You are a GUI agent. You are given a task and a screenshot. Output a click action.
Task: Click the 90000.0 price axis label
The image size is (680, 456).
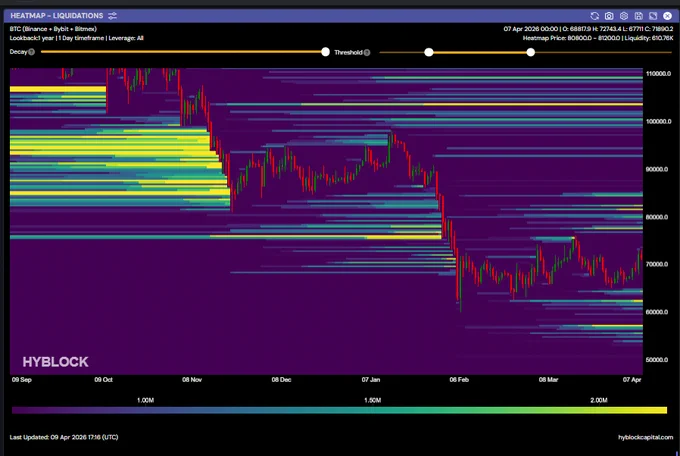[x=657, y=169]
